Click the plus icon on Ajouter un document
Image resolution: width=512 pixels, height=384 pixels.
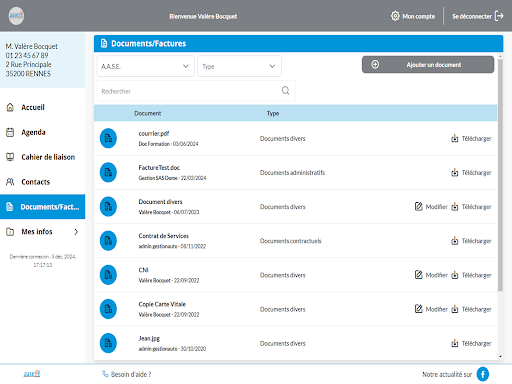(x=375, y=64)
